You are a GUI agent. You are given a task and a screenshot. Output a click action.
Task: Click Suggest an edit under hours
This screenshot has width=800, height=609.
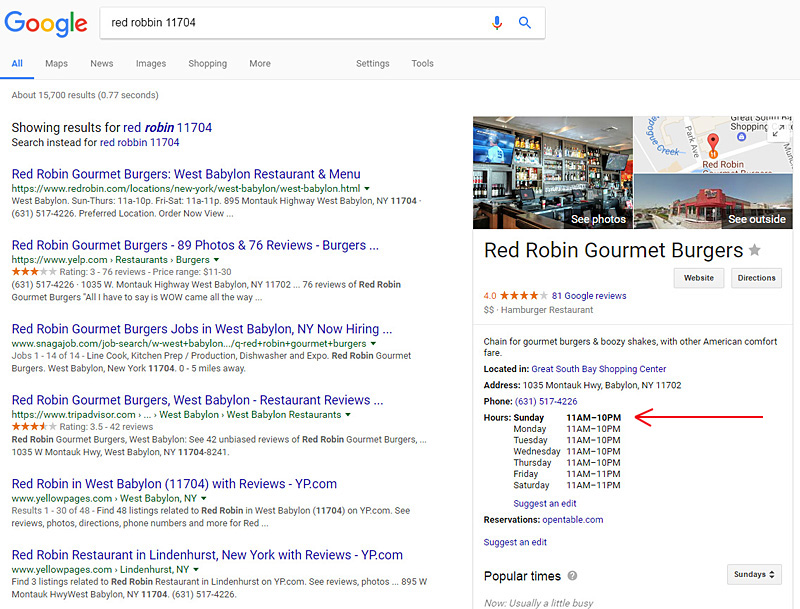[x=545, y=503]
